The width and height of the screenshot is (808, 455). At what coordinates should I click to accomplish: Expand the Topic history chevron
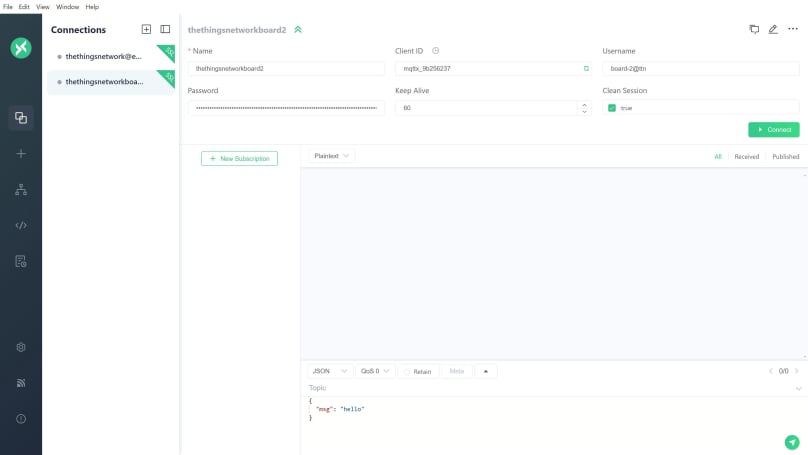tap(798, 389)
